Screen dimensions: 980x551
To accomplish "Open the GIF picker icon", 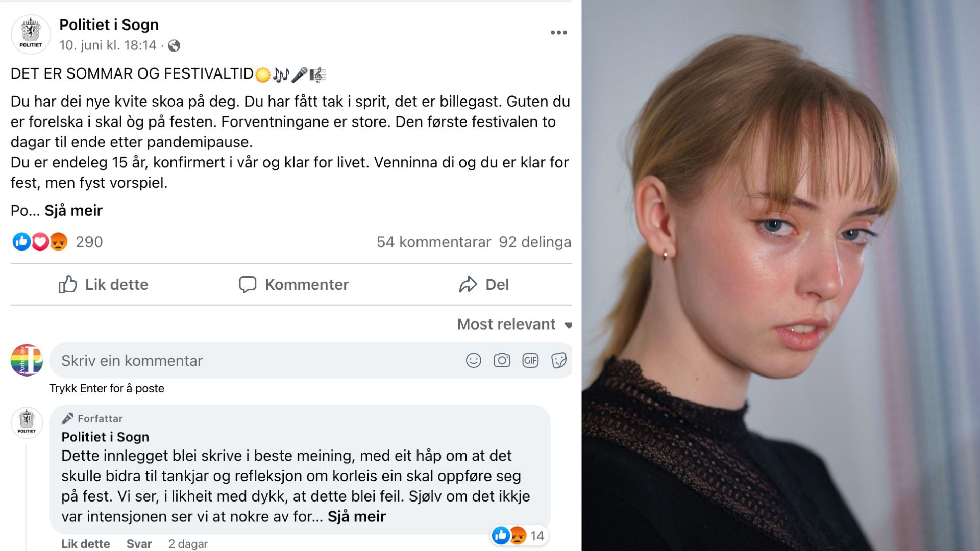I will click(530, 361).
